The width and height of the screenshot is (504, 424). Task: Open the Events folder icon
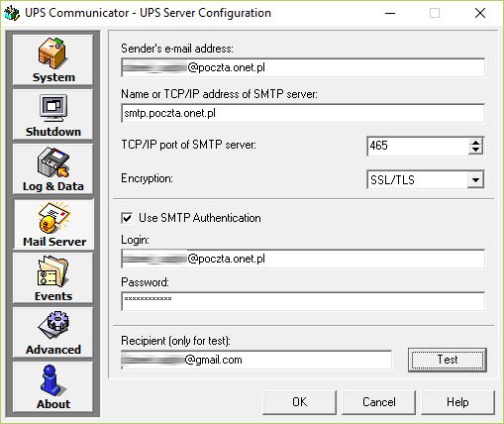pyautogui.click(x=52, y=272)
